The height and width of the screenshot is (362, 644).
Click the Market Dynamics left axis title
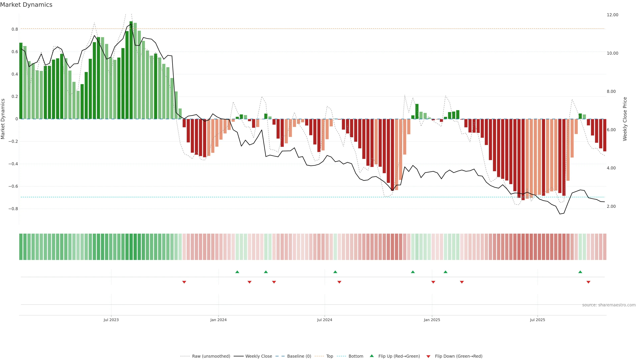[x=3, y=119]
